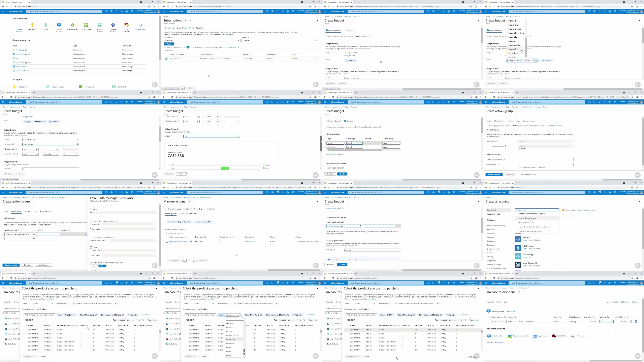Click the blue Apply button in Subscriptions
644x362 pixels.
coord(169,44)
